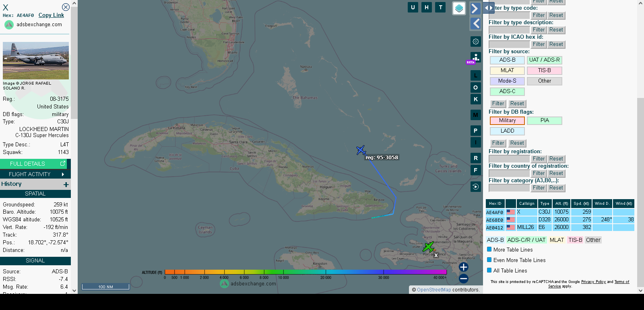
Task: Click the type description filter input
Action: point(509,30)
